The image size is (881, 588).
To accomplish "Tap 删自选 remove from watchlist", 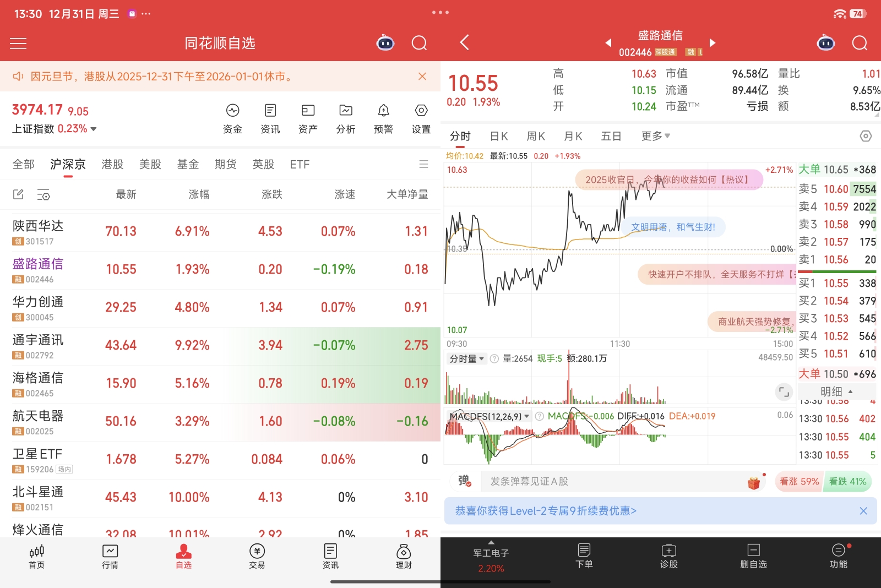I will (x=754, y=556).
